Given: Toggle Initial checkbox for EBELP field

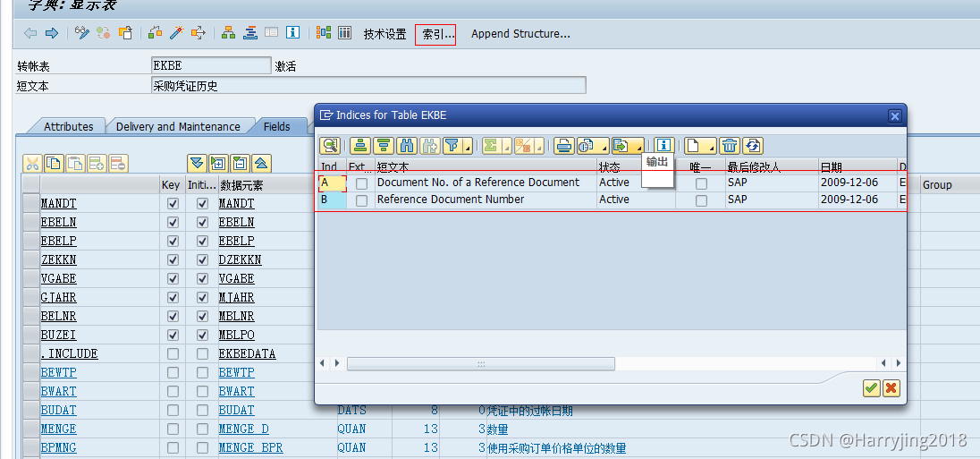Looking at the screenshot, I should click(x=202, y=242).
